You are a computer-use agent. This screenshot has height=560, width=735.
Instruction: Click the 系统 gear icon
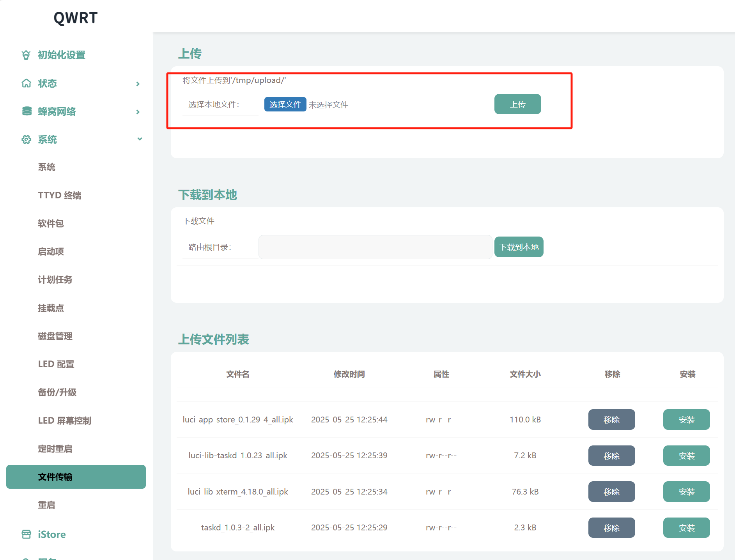26,140
